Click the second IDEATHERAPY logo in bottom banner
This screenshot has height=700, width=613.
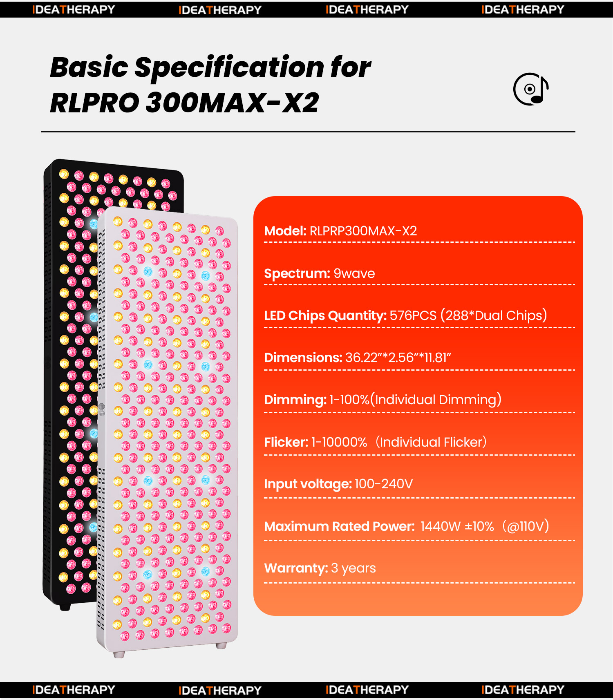(220, 690)
